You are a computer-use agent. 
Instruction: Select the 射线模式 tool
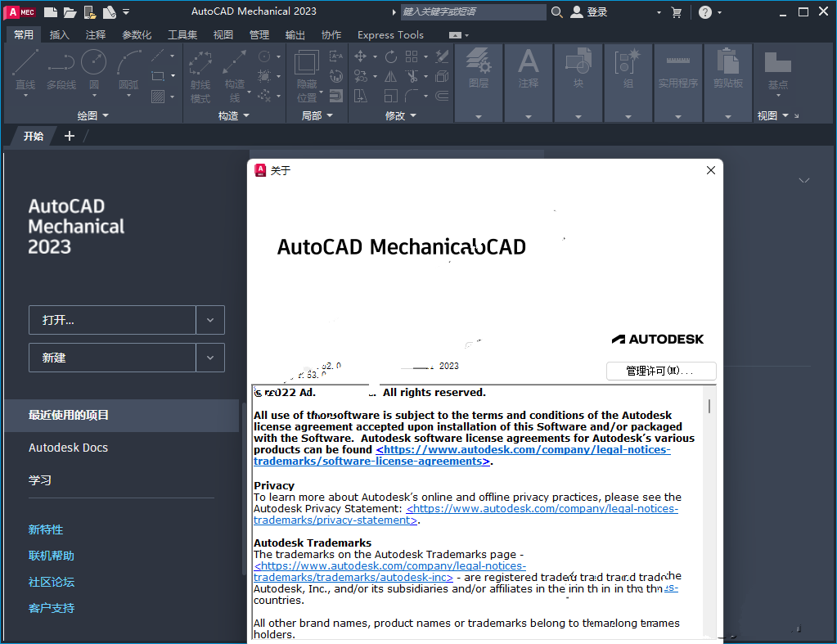(x=200, y=76)
